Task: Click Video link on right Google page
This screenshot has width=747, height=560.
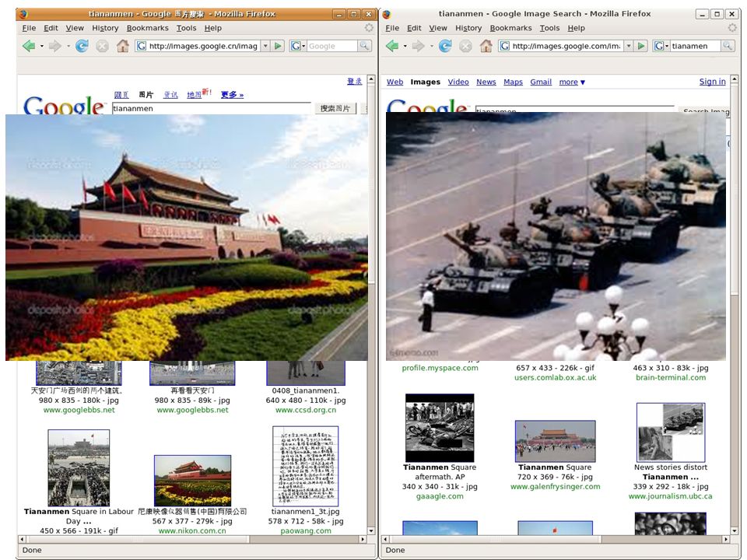Action: pos(458,82)
